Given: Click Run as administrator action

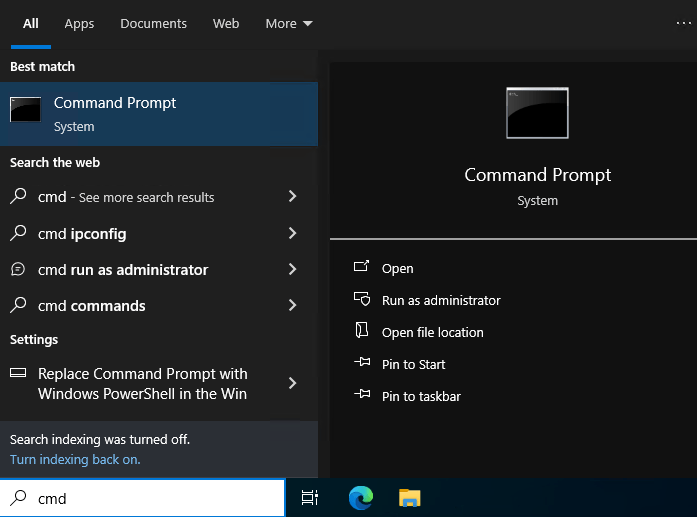Looking at the screenshot, I should point(441,301).
